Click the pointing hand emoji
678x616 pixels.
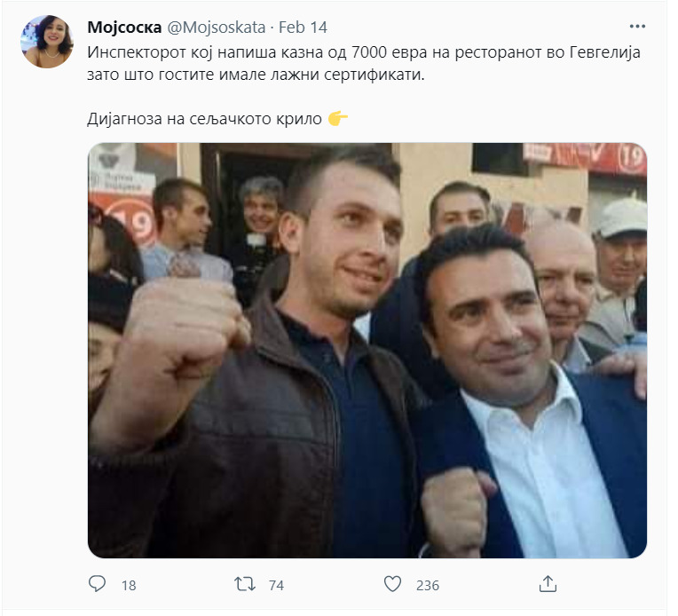338,118
